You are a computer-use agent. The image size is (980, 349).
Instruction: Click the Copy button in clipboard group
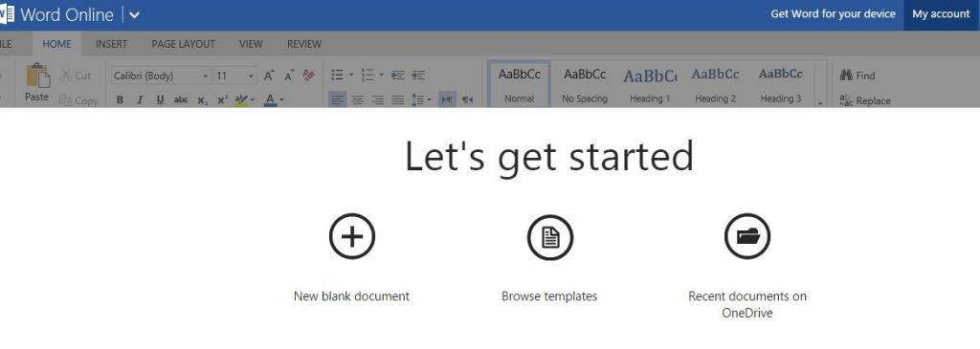coord(78,100)
